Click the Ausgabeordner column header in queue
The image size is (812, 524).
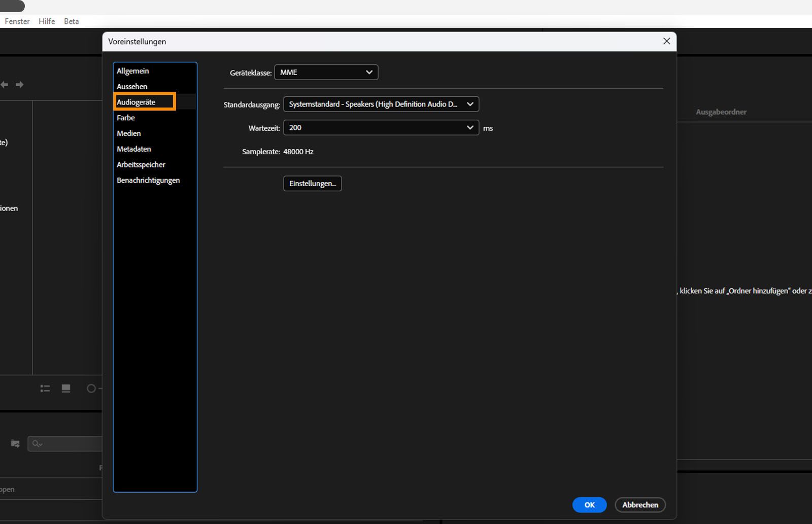721,112
